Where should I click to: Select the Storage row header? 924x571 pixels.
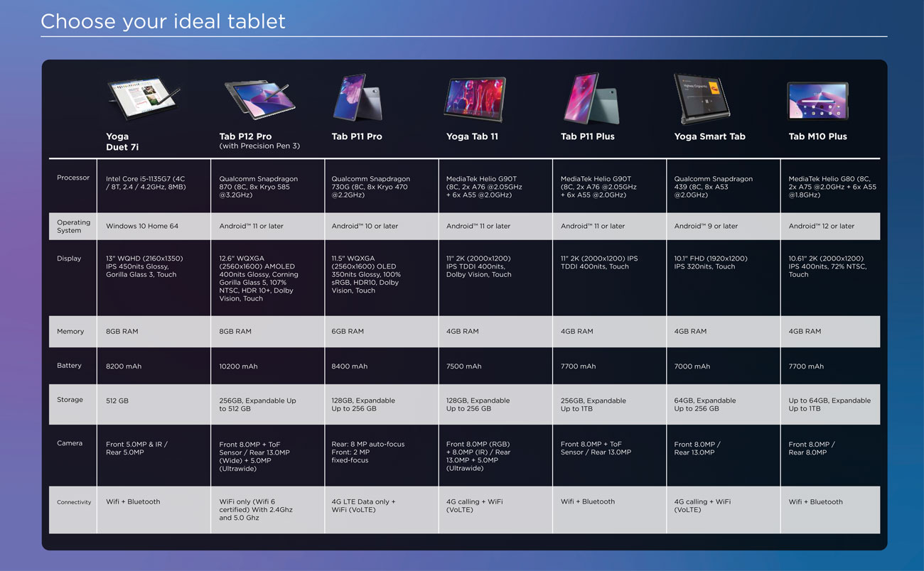click(70, 400)
